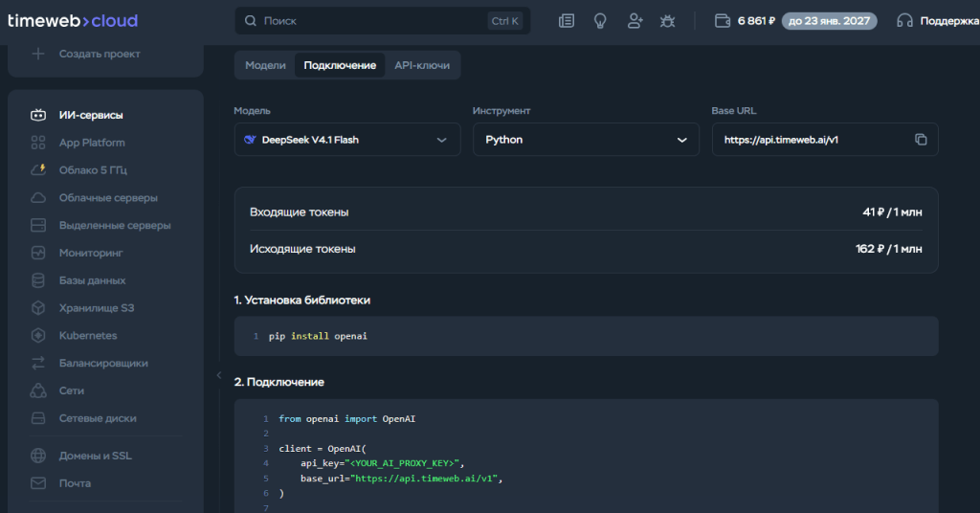The height and width of the screenshot is (513, 980).
Task: Collapse the sidebar with the chevron handle
Action: pos(219,375)
